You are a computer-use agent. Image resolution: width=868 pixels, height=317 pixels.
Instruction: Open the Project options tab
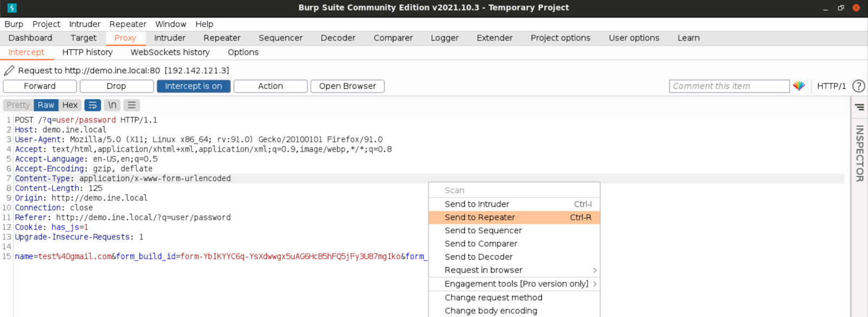coord(560,38)
